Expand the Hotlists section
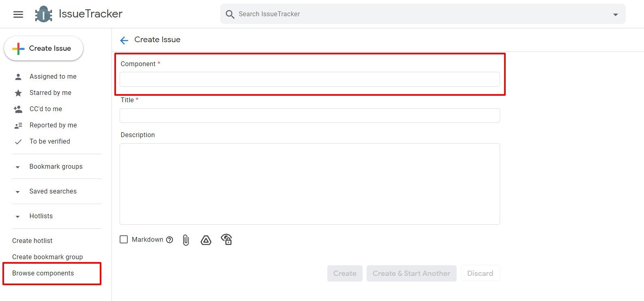644x301 pixels. coord(17,217)
